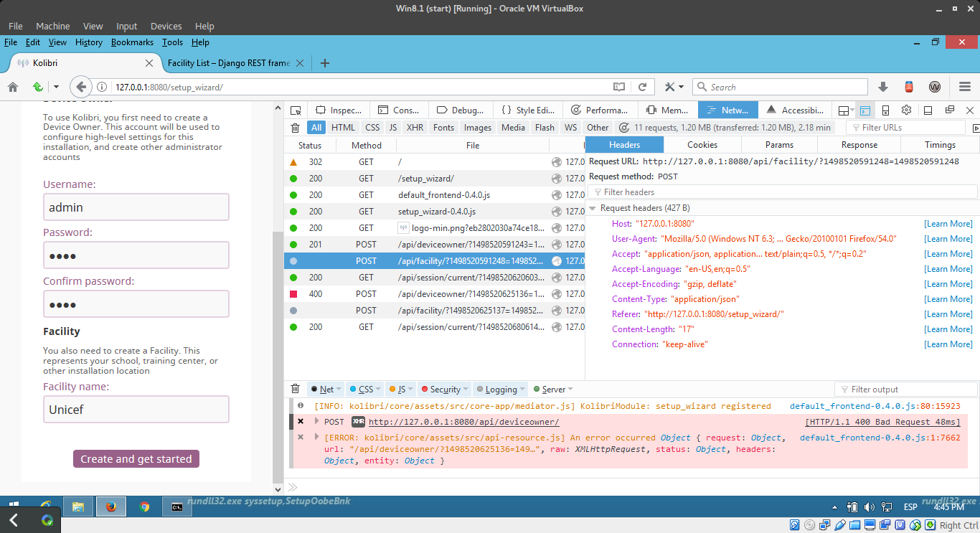Click Learn More link for Host header

(948, 224)
